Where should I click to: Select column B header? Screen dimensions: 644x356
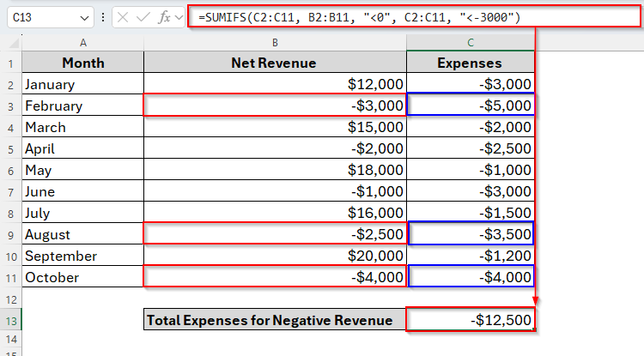(275, 41)
